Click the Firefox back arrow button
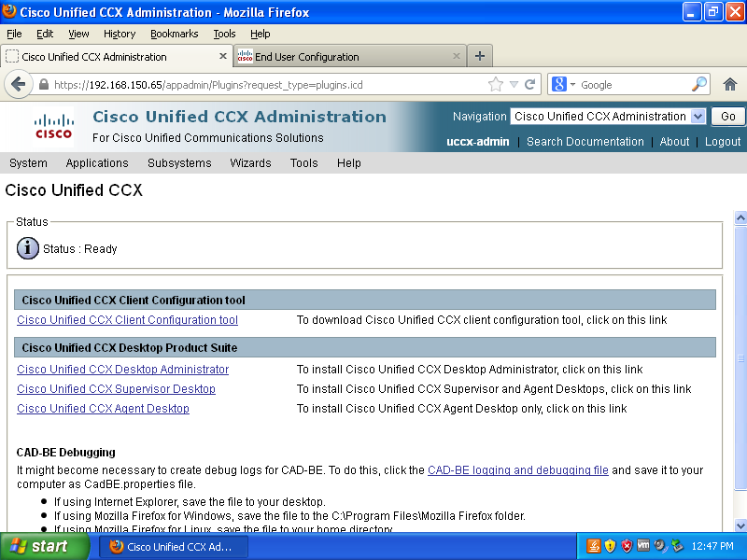 pos(18,85)
